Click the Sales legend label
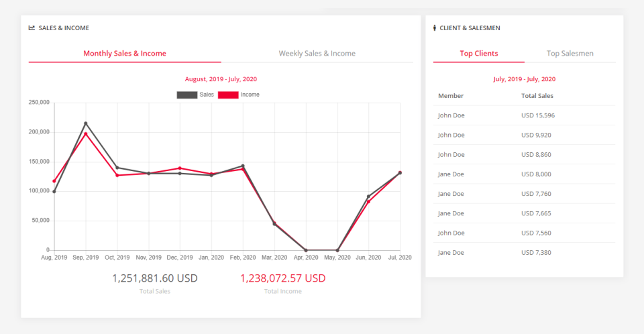Screen dimensions: 644x334 click(207, 95)
